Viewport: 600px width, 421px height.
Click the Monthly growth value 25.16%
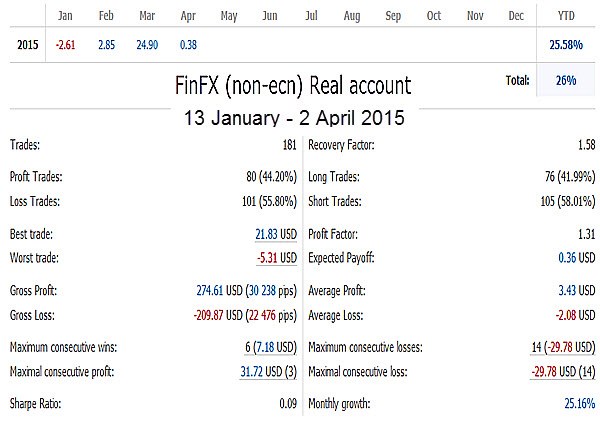pyautogui.click(x=580, y=403)
